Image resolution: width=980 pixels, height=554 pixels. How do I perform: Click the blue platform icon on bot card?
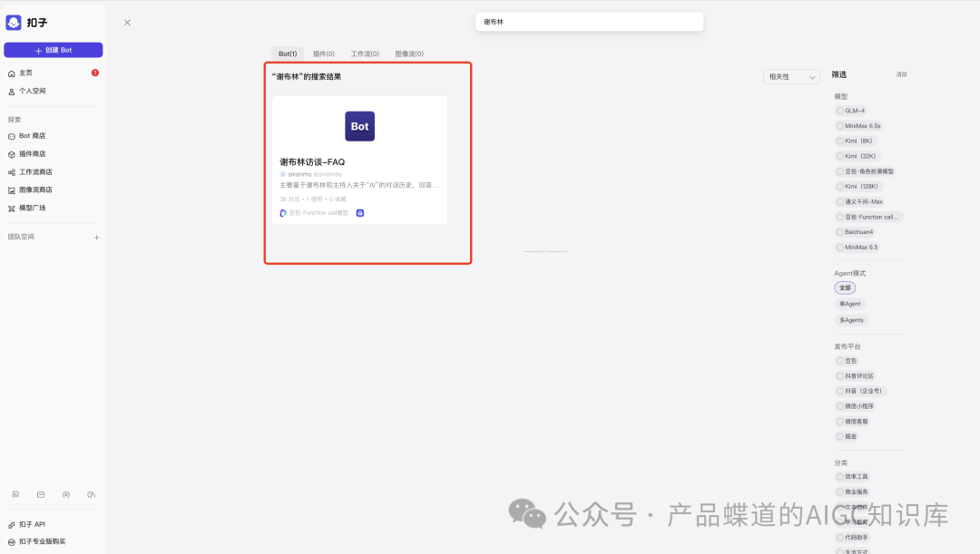pyautogui.click(x=360, y=213)
